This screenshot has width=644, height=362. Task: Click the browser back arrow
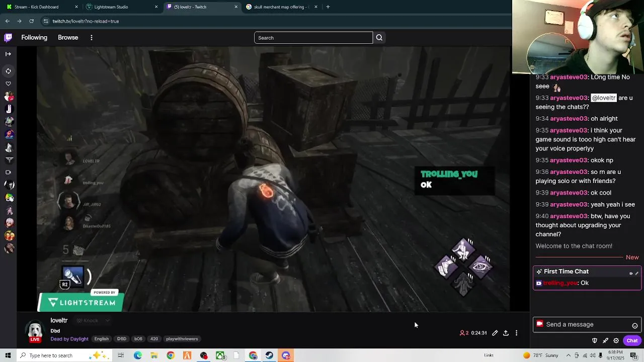tap(7, 21)
